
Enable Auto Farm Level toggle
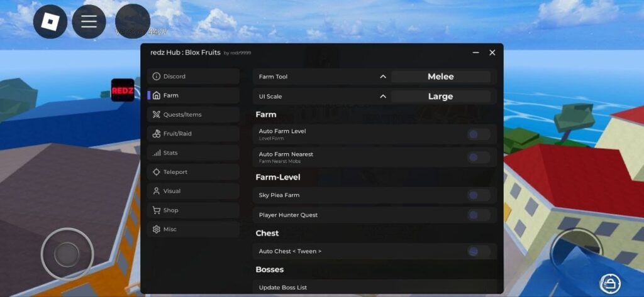(x=479, y=134)
